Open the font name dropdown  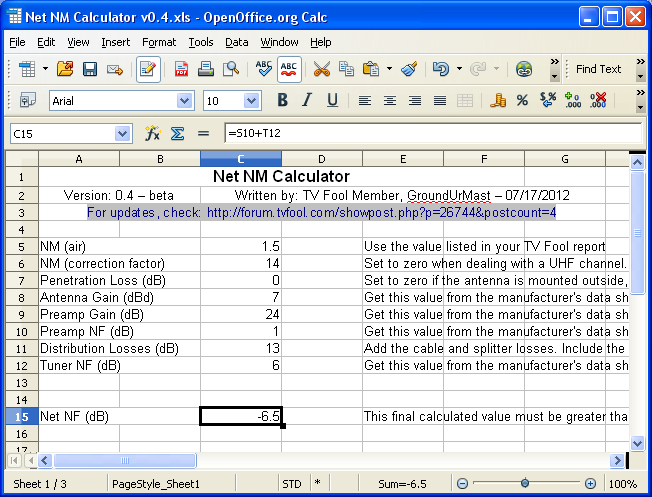click(184, 101)
